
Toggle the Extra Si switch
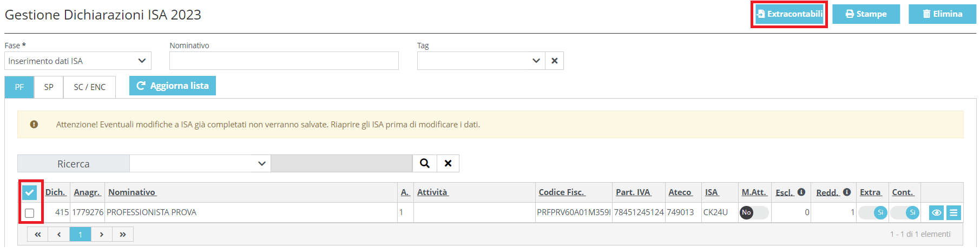[x=873, y=212]
